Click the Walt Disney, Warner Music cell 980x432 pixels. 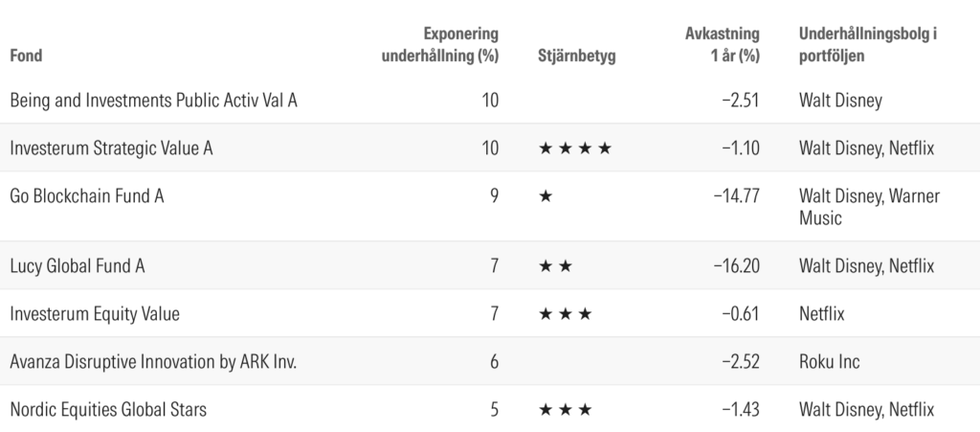coord(869,207)
